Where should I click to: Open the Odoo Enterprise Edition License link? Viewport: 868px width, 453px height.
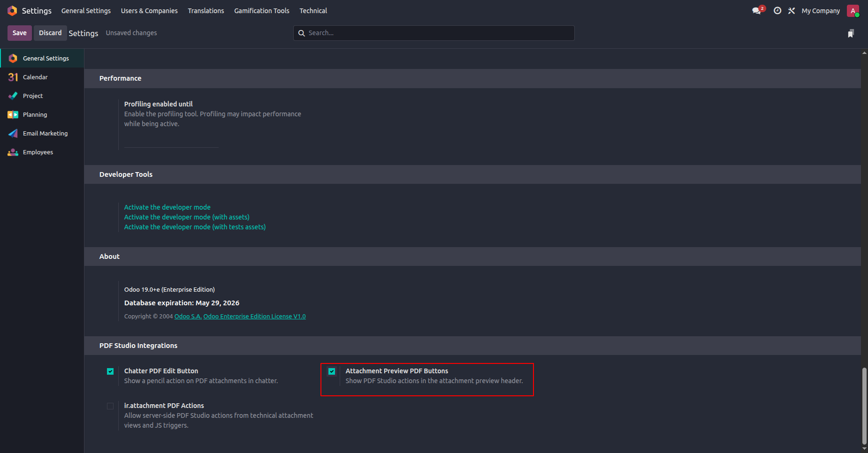(254, 317)
